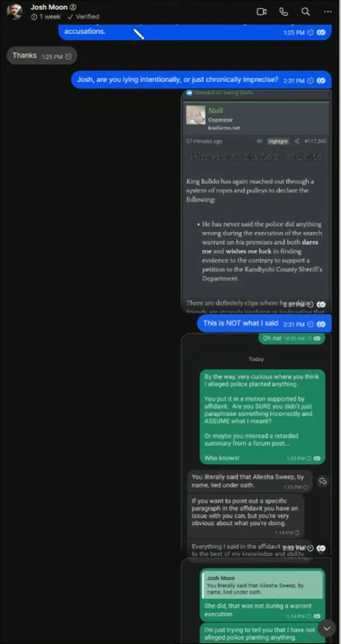Click the quoted Josh Moon reply block
This screenshot has width=341, height=644.
click(x=263, y=584)
